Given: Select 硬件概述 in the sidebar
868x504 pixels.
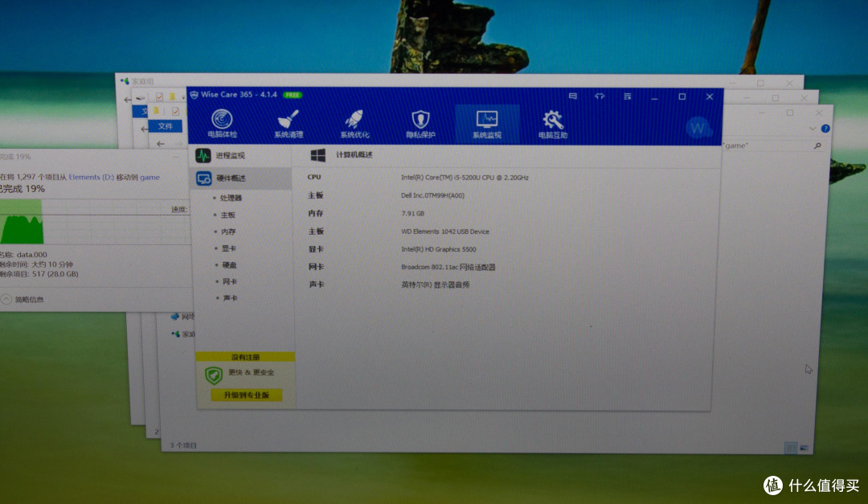Looking at the screenshot, I should click(x=241, y=178).
